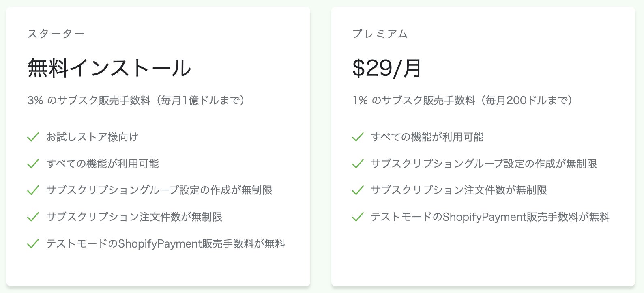This screenshot has height=293, width=644.
Task: Click Starter checkmark for テストモード ShopifyPayment
Action: pyautogui.click(x=33, y=244)
